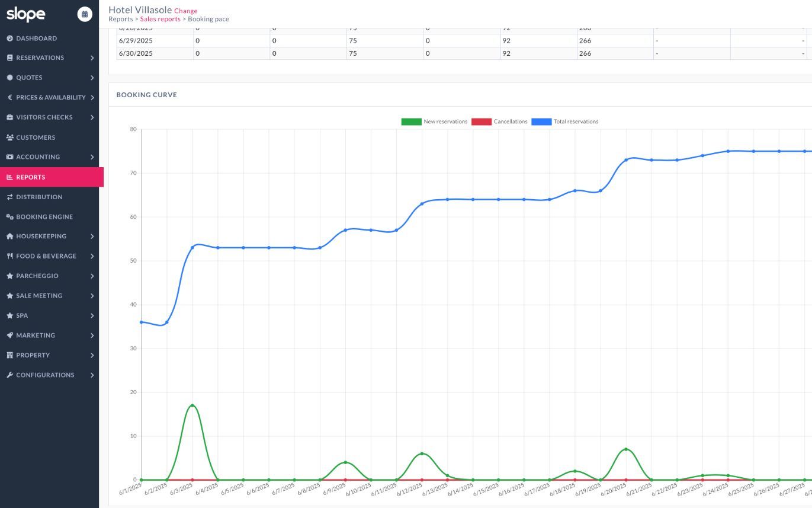Click the calendar icon beside Slope logo
The image size is (812, 508).
coord(85,14)
